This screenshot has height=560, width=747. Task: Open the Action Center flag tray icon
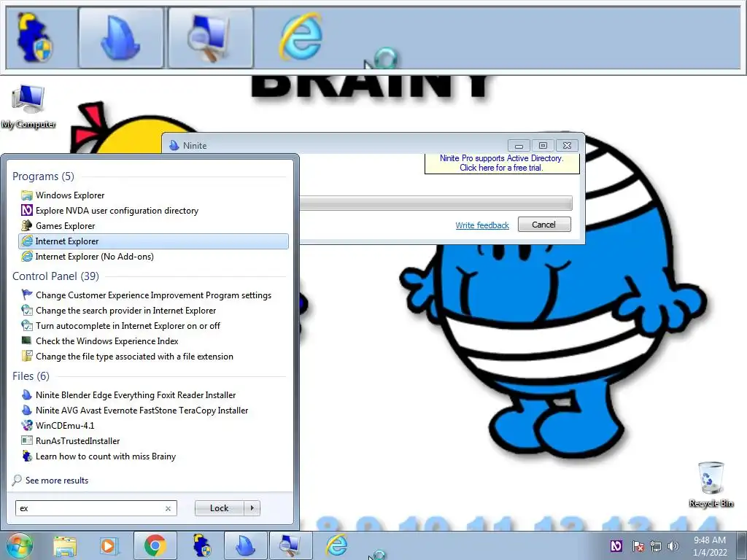click(638, 546)
